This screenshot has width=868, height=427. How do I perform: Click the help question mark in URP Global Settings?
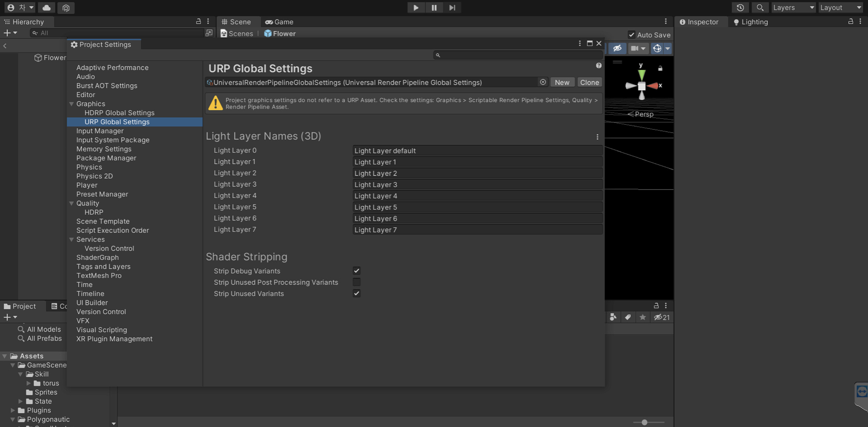599,65
